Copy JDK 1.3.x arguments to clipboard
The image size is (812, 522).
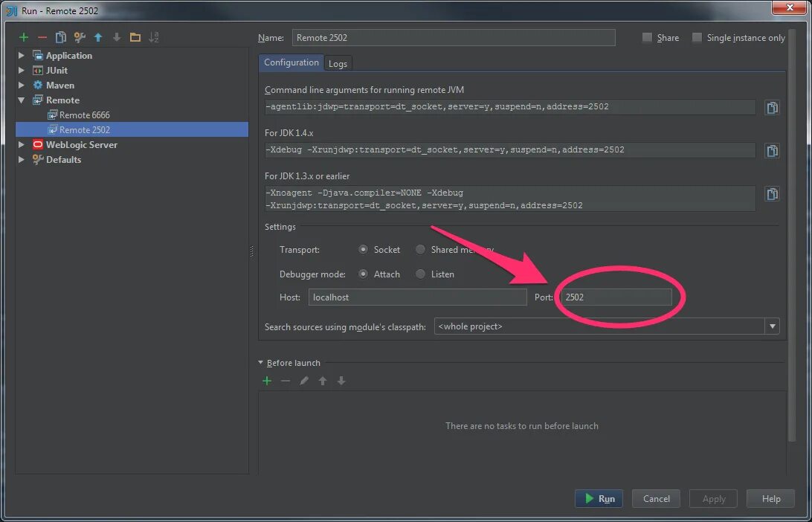[x=772, y=194]
